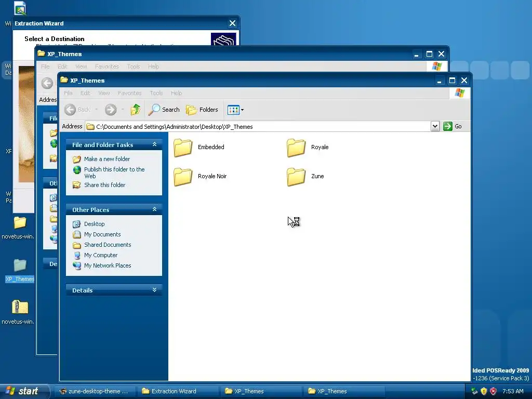Image resolution: width=532 pixels, height=399 pixels.
Task: Switch to Extraction Wizard taskbar item
Action: pos(178,391)
